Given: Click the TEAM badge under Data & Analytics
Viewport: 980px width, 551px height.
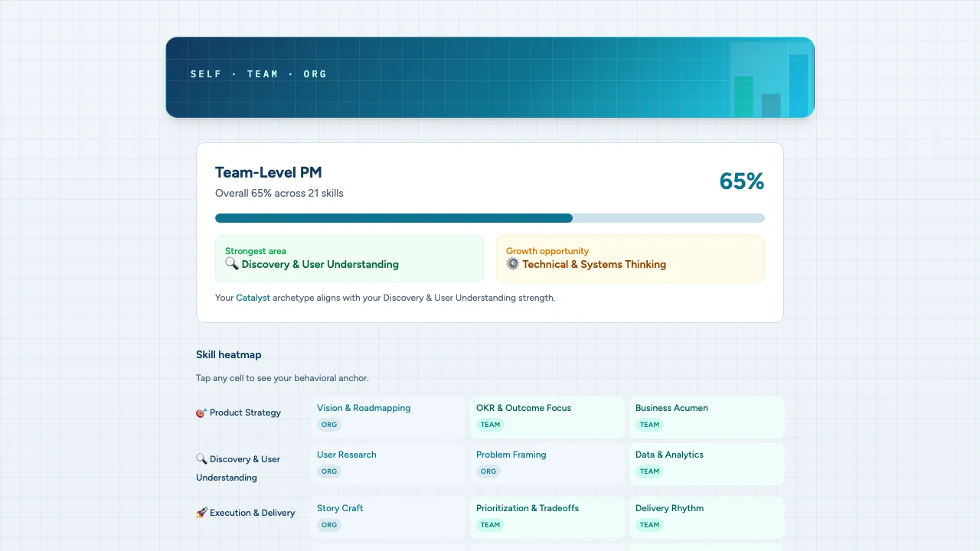Looking at the screenshot, I should coord(650,471).
